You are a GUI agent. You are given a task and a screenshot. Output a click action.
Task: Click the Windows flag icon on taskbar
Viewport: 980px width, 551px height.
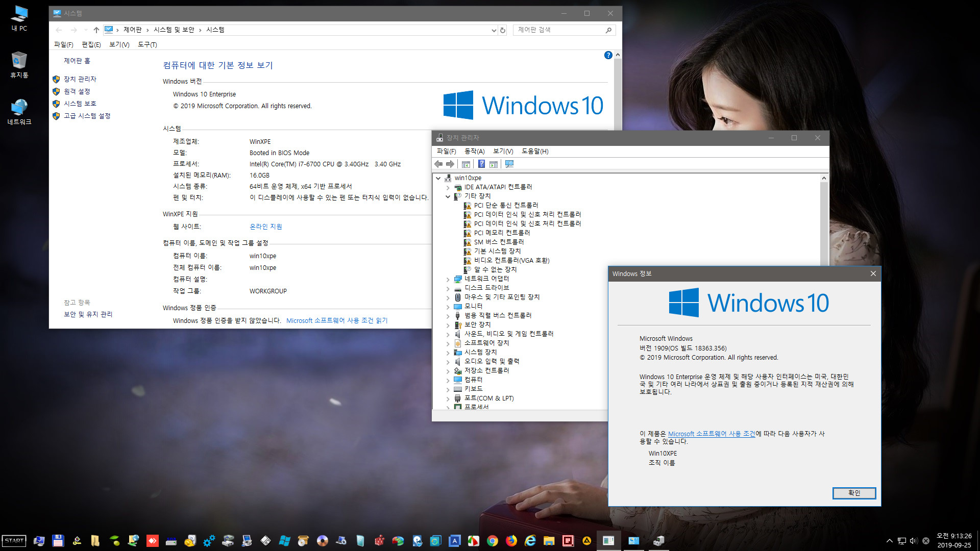pos(285,541)
